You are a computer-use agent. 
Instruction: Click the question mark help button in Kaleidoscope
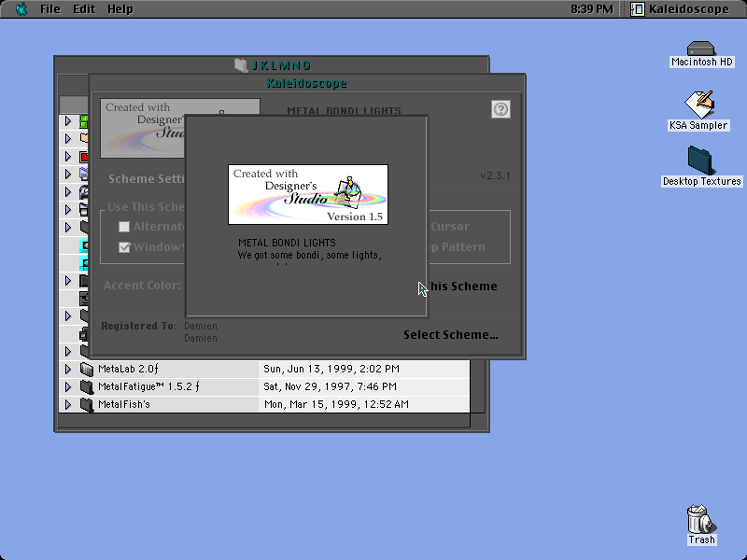pos(500,109)
